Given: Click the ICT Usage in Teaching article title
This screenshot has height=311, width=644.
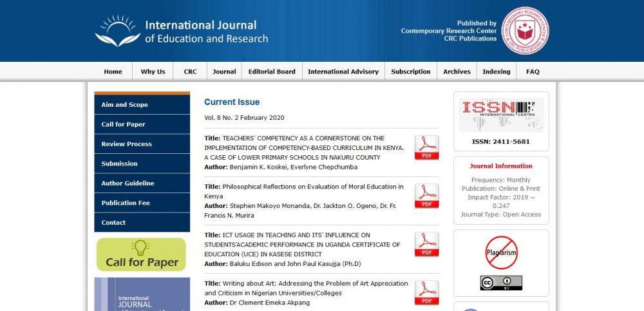Looking at the screenshot, I should click(302, 245).
